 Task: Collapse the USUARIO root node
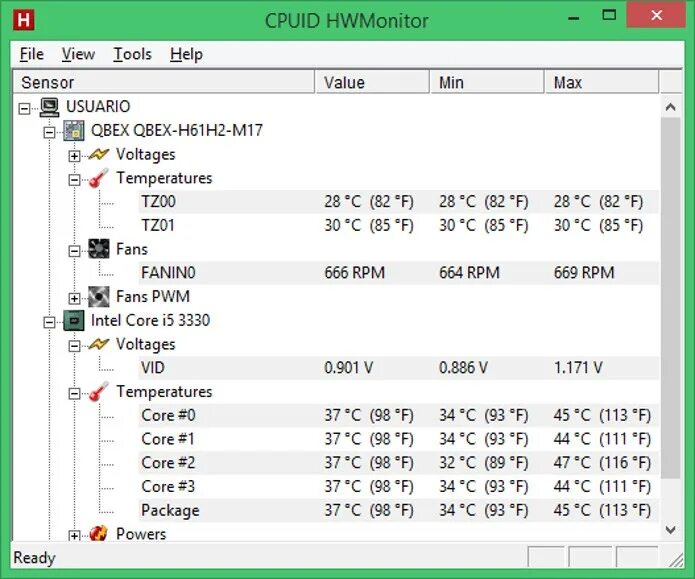[x=24, y=108]
